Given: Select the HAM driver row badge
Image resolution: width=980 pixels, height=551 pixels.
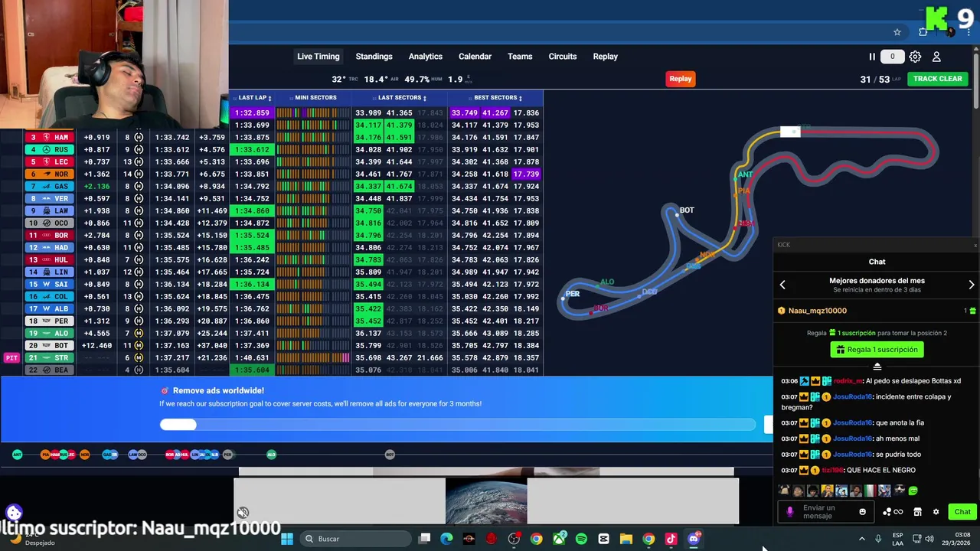Looking at the screenshot, I should pos(49,138).
